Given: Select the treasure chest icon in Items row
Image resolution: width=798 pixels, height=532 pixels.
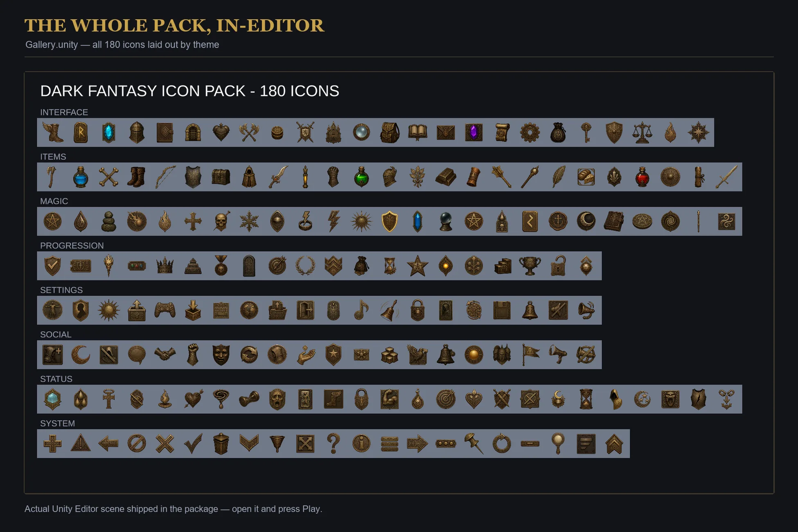Looking at the screenshot, I should 221,177.
